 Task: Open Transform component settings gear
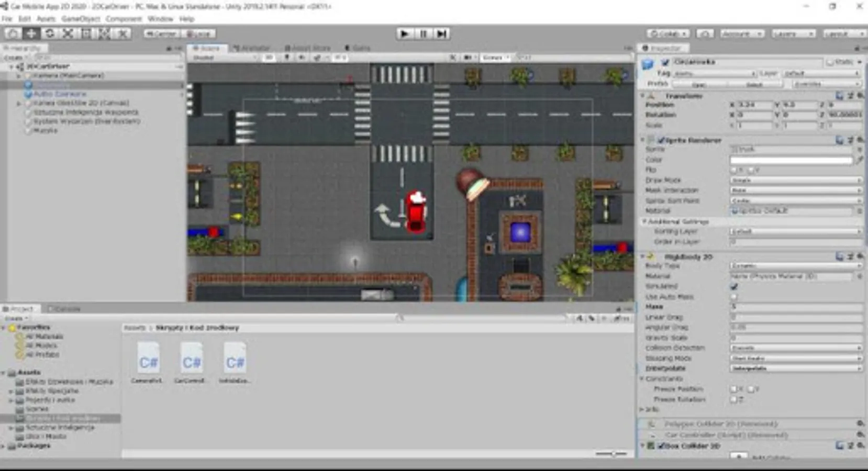(860, 96)
